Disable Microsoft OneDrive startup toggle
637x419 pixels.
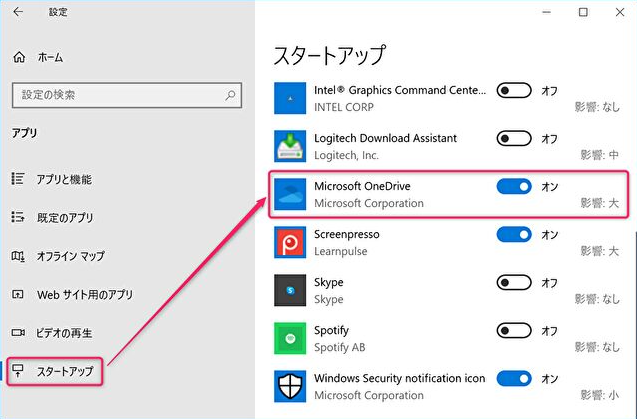pos(514,187)
